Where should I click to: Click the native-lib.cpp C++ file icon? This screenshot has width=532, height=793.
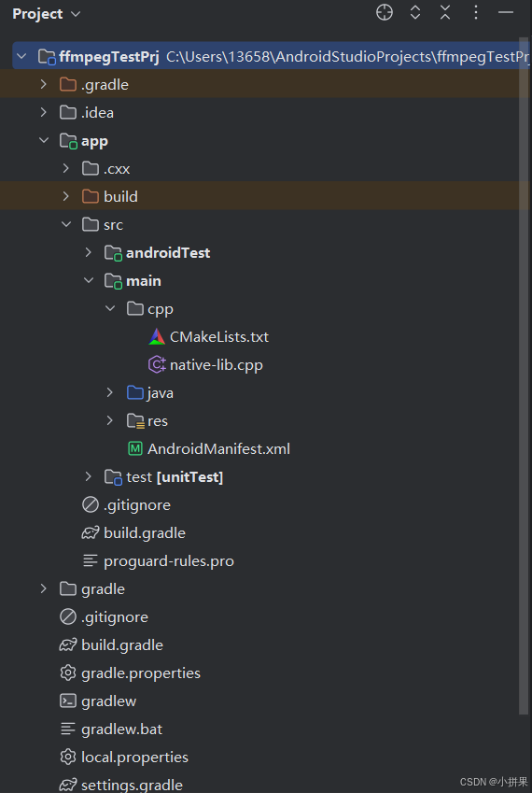pos(157,364)
